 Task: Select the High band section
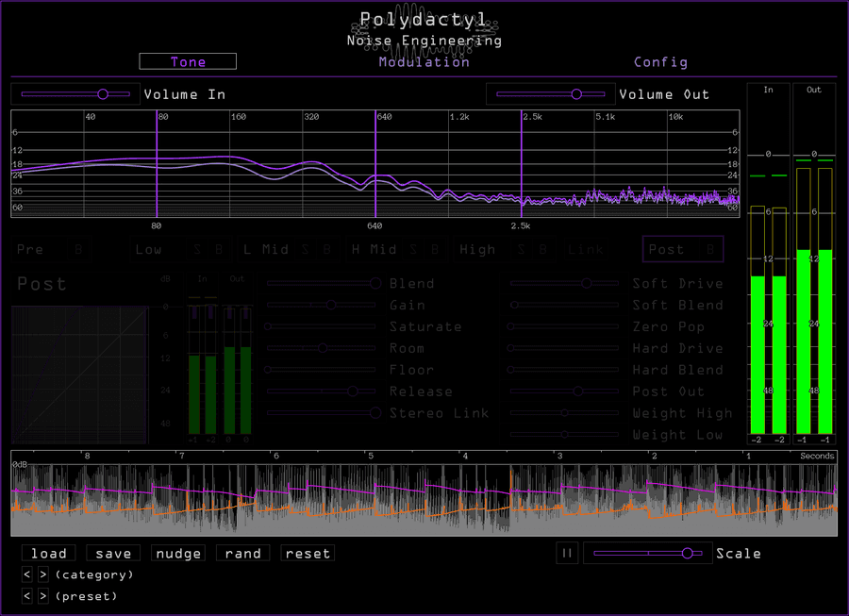(x=477, y=250)
